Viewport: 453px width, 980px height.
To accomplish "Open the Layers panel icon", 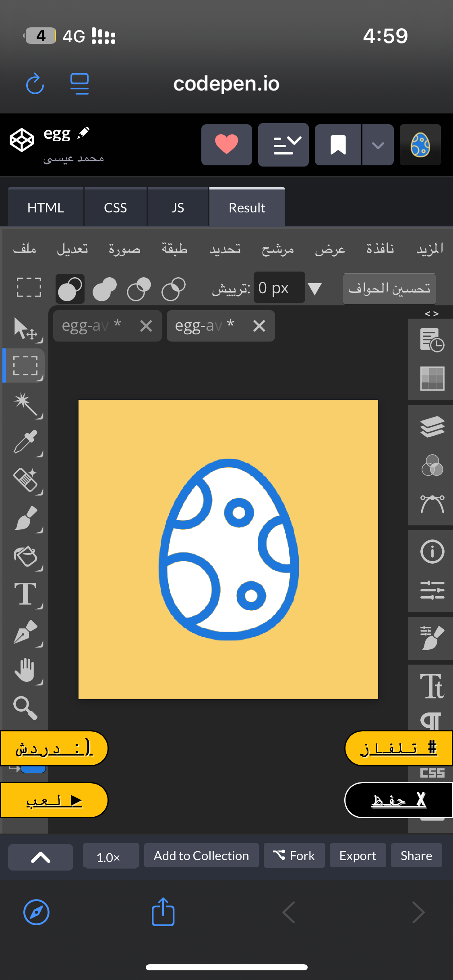I will [432, 426].
